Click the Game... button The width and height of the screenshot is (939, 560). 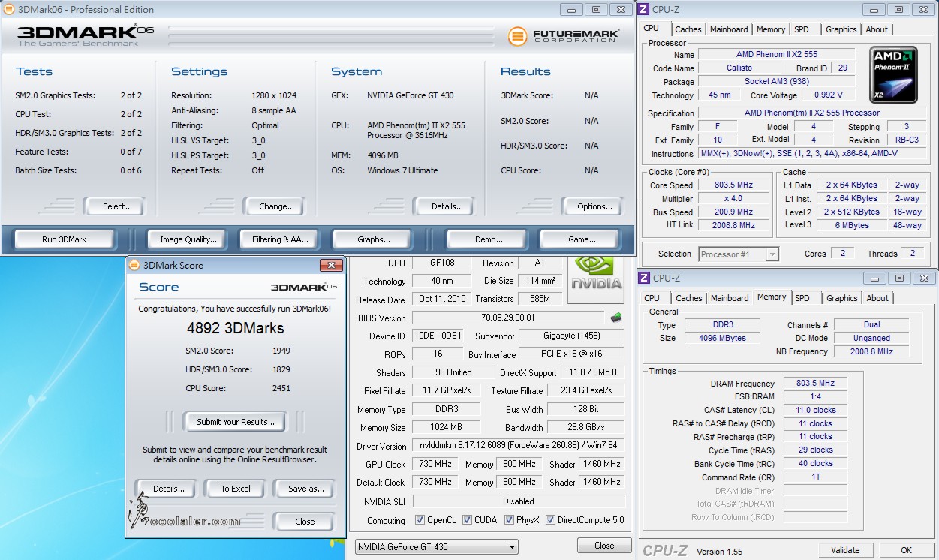tap(582, 239)
